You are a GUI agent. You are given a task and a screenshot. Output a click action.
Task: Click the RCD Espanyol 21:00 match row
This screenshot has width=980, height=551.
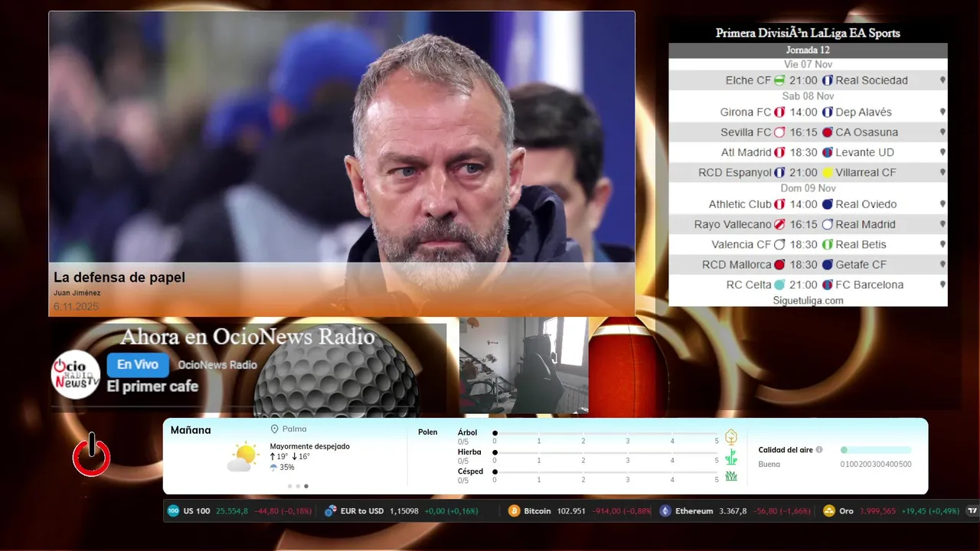[x=808, y=173]
